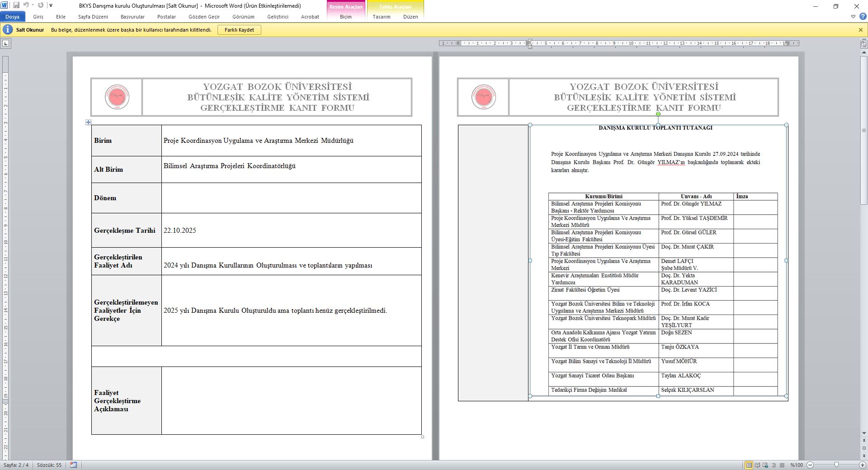
Task: Close the Salt Okunur message bar
Action: tap(860, 30)
